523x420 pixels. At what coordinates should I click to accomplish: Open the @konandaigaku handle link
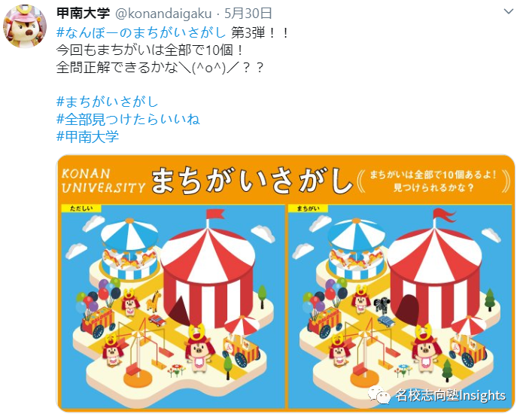point(163,14)
